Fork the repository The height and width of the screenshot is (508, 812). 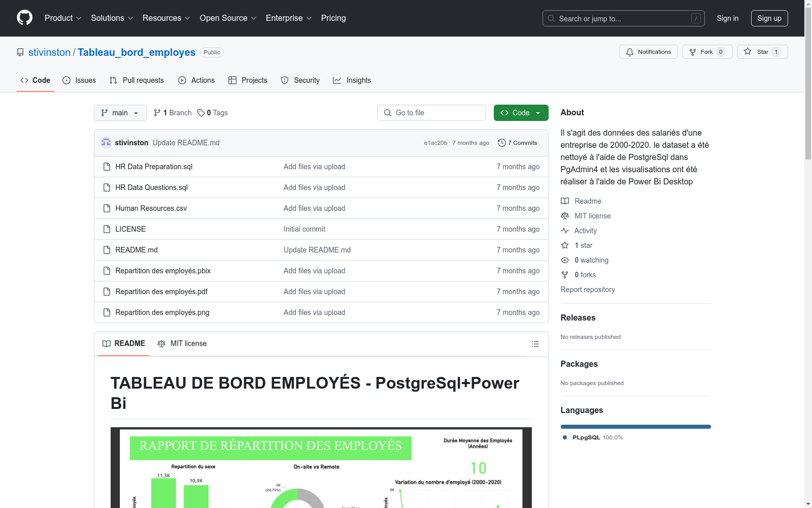[707, 52]
